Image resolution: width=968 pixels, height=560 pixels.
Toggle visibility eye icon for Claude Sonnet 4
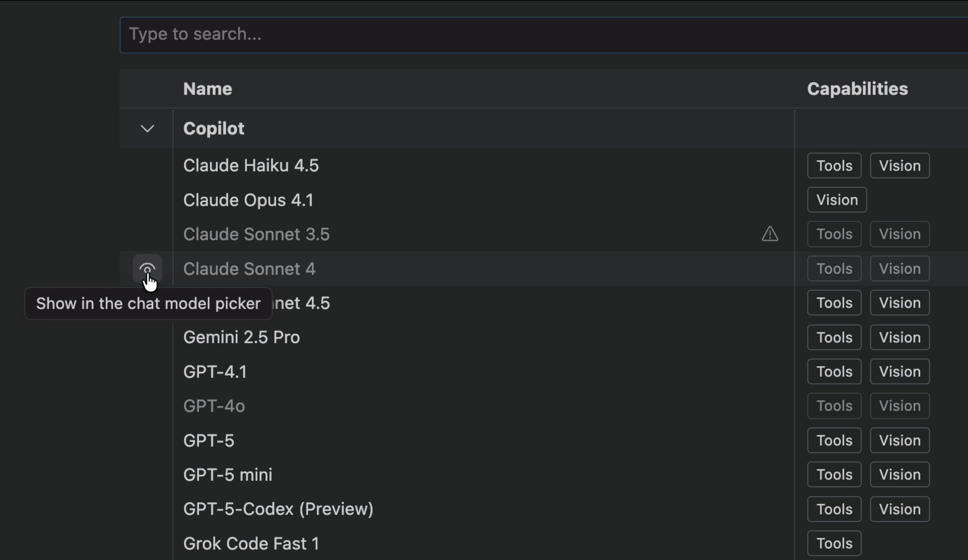[148, 269]
